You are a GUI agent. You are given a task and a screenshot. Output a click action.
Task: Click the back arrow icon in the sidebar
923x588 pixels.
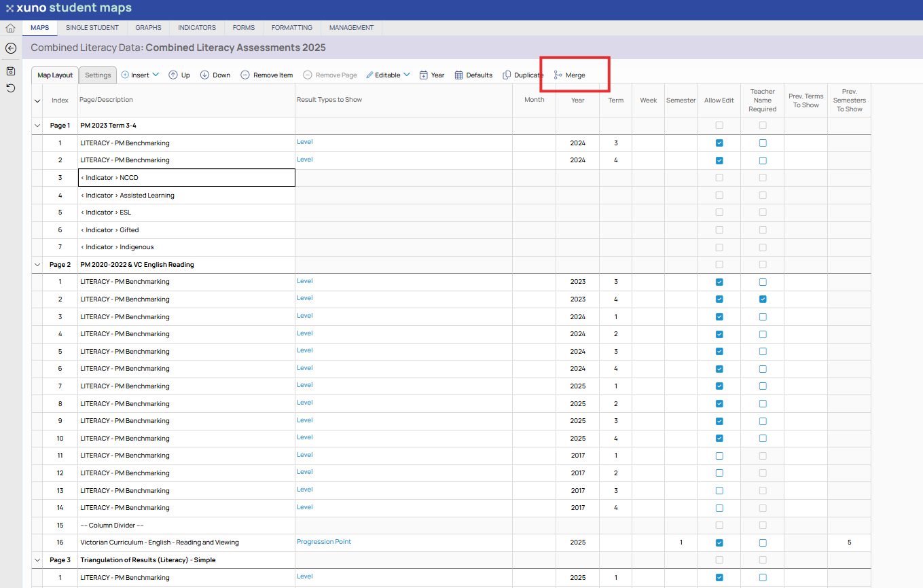point(11,48)
